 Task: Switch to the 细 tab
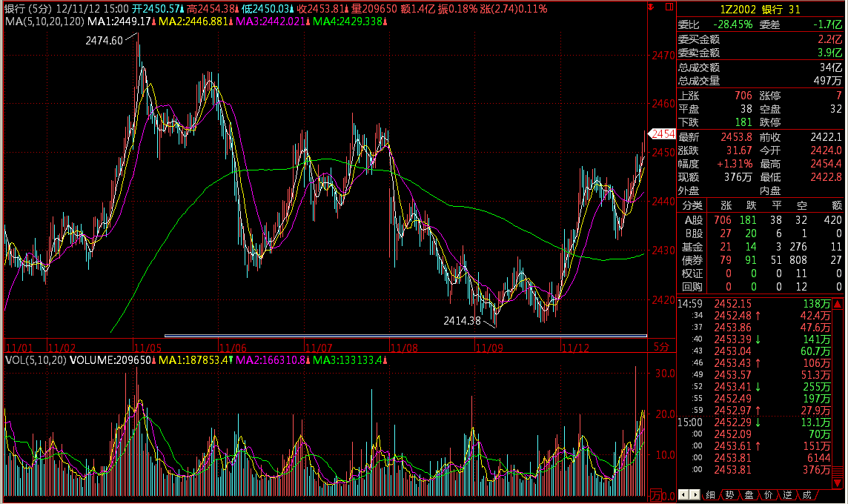coord(710,495)
